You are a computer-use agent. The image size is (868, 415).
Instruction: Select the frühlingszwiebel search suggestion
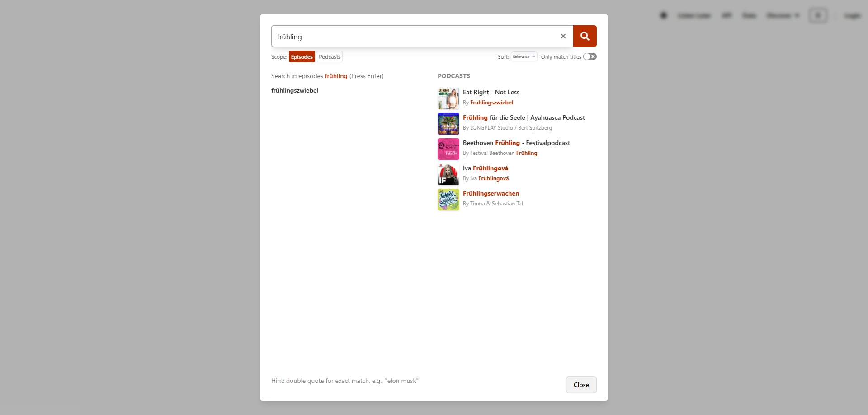(295, 90)
